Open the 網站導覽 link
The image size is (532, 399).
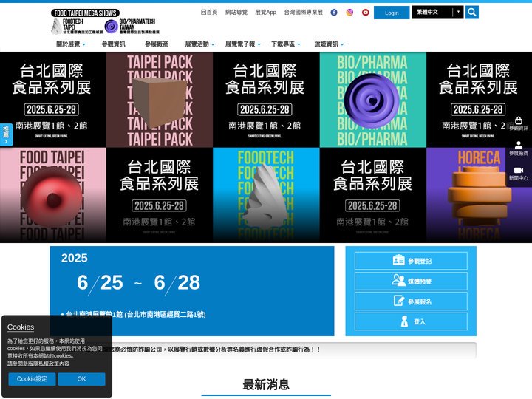tap(236, 13)
